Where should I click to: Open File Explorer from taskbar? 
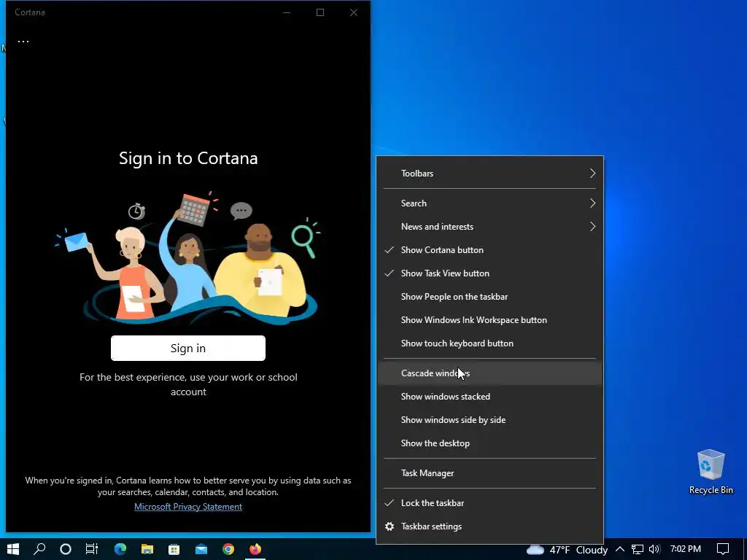pyautogui.click(x=147, y=549)
